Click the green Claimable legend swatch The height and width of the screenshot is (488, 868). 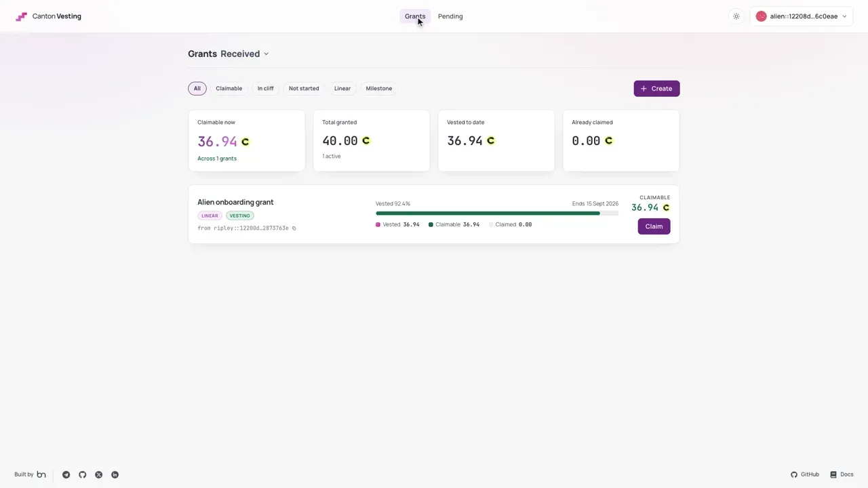click(431, 224)
